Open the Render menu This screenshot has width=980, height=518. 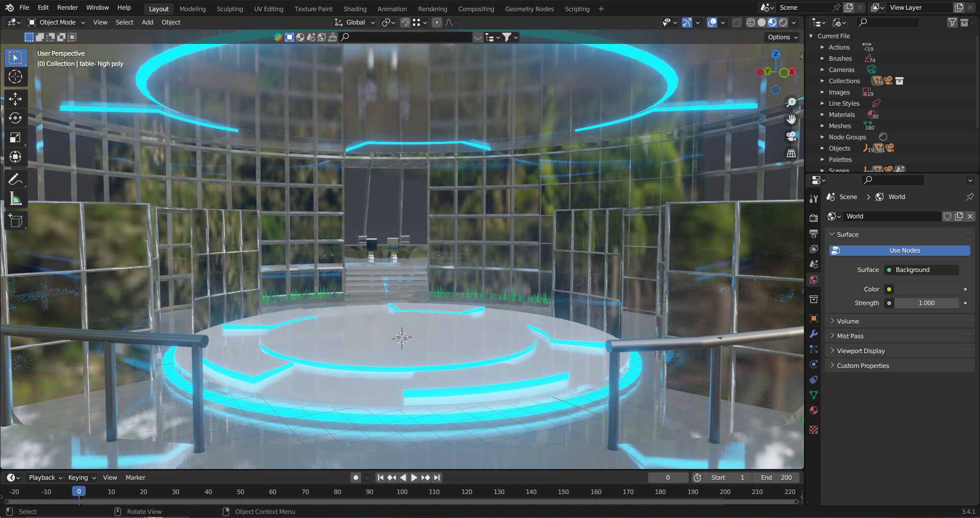point(67,8)
